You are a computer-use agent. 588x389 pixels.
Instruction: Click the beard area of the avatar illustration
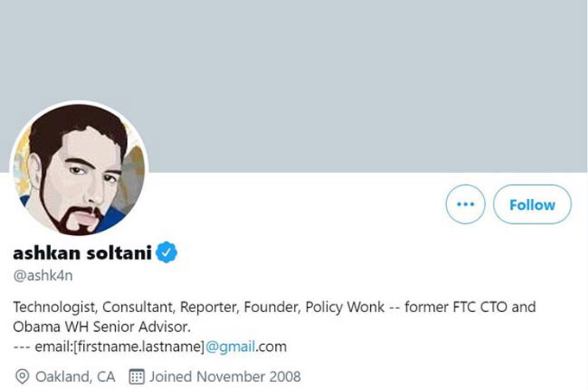click(77, 220)
